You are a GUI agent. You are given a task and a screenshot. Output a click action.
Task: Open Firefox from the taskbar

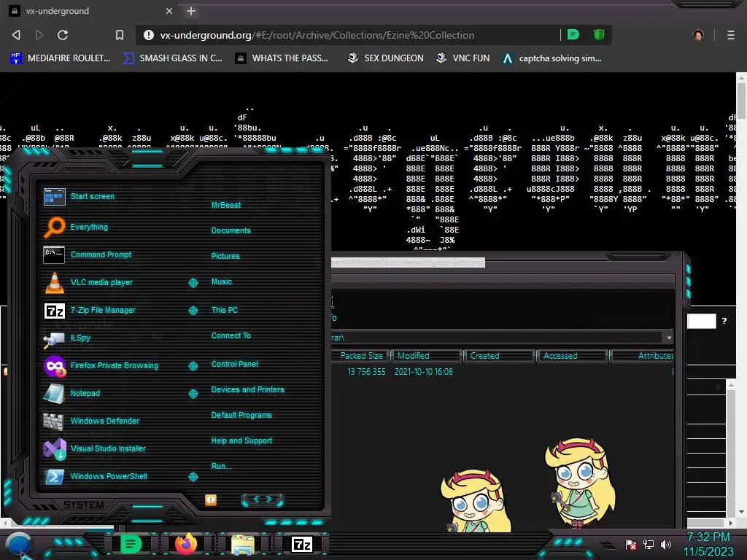(185, 544)
